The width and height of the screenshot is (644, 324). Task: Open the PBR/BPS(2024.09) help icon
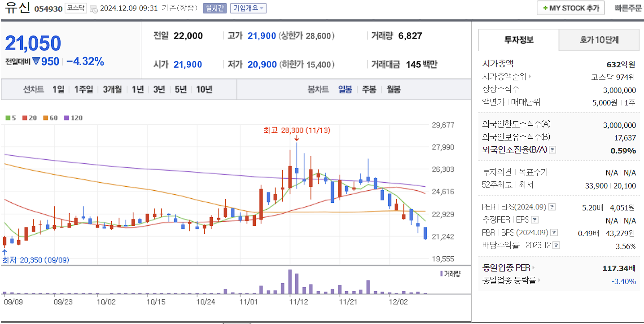[x=554, y=232]
